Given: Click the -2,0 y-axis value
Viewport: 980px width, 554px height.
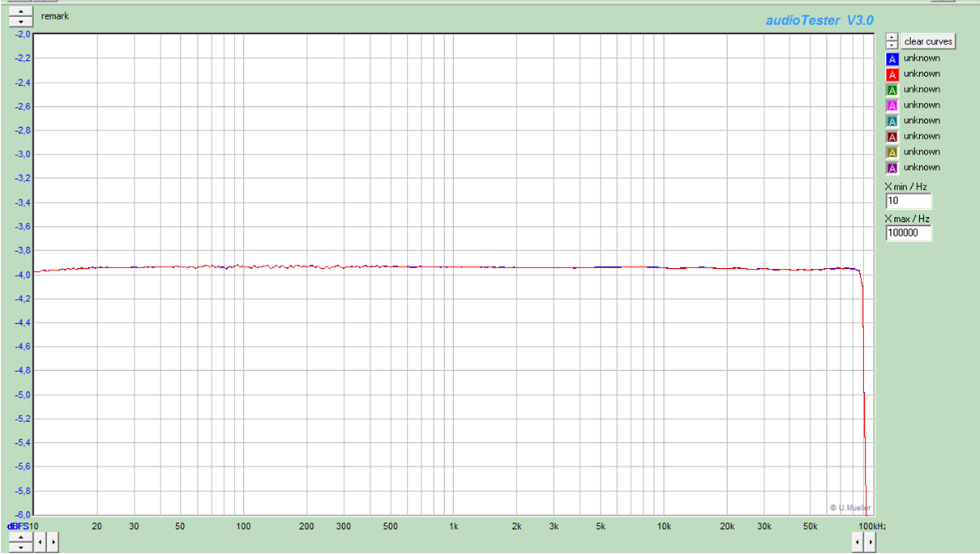Looking at the screenshot, I should [x=21, y=34].
